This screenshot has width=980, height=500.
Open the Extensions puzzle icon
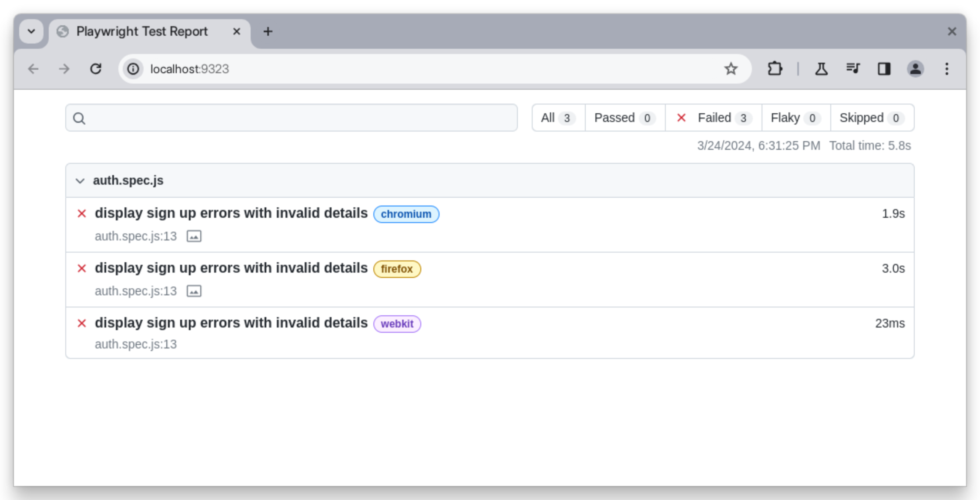(775, 69)
